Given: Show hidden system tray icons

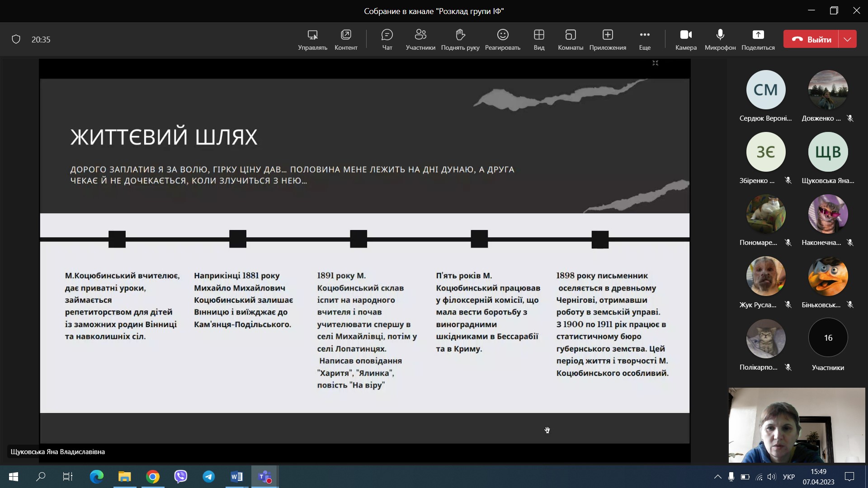Looking at the screenshot, I should pyautogui.click(x=717, y=477).
